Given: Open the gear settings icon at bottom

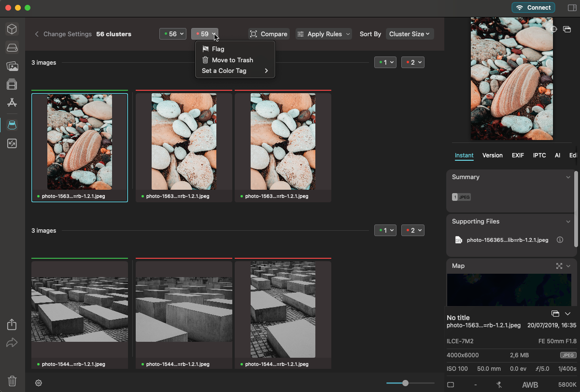Looking at the screenshot, I should [39, 383].
